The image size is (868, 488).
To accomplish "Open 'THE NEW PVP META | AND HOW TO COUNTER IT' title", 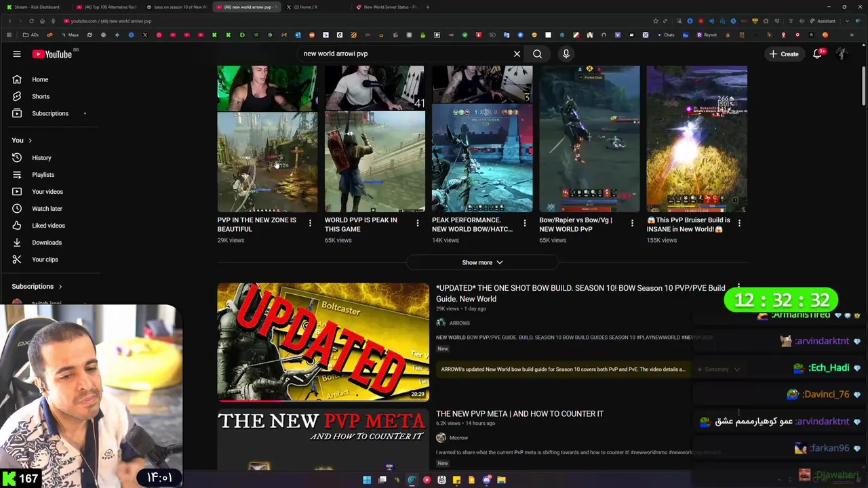I will click(x=519, y=413).
